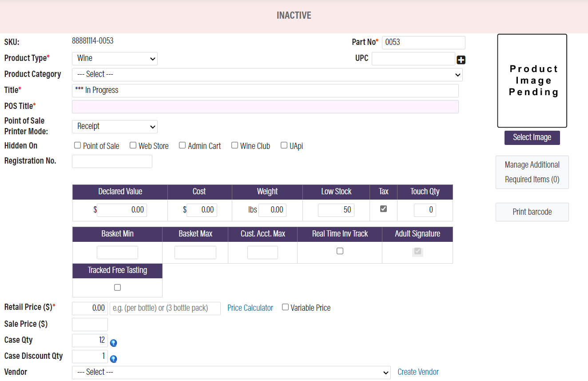The width and height of the screenshot is (588, 381).
Task: Expand the Product Category selector
Action: click(267, 74)
